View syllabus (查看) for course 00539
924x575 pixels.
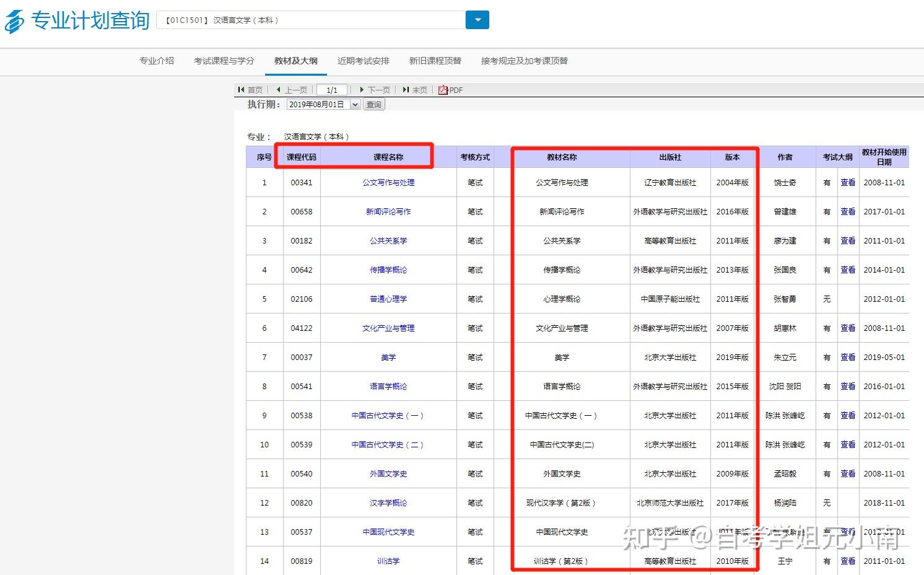(x=848, y=445)
